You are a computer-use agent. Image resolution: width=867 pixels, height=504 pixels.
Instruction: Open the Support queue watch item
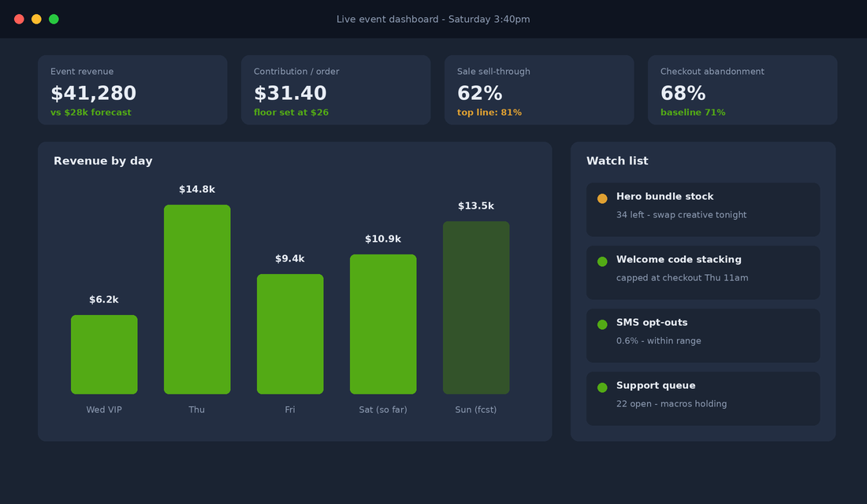pyautogui.click(x=703, y=398)
